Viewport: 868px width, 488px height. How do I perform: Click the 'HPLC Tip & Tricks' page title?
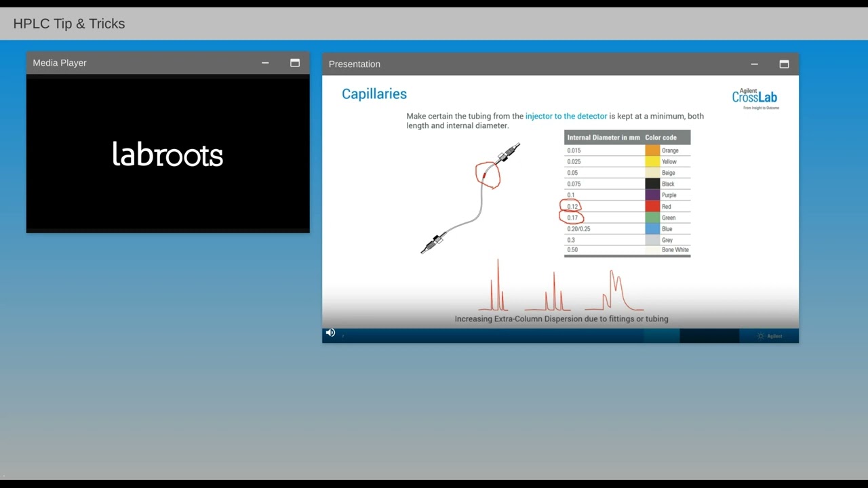[x=69, y=24]
